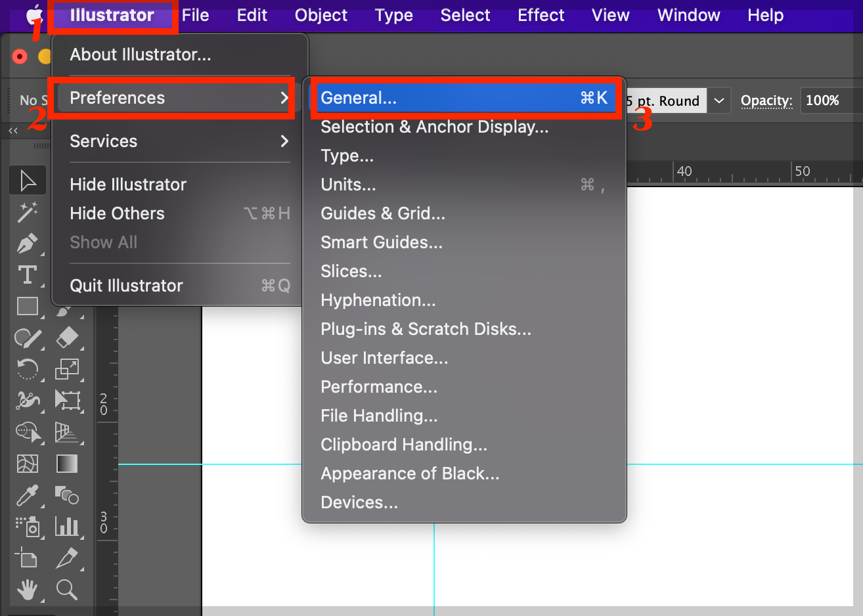Open General... preferences
The image size is (863, 616).
click(465, 98)
